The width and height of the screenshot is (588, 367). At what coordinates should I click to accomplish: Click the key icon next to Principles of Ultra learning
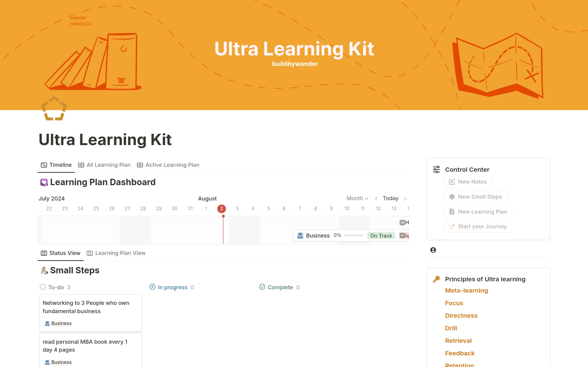[x=436, y=279]
